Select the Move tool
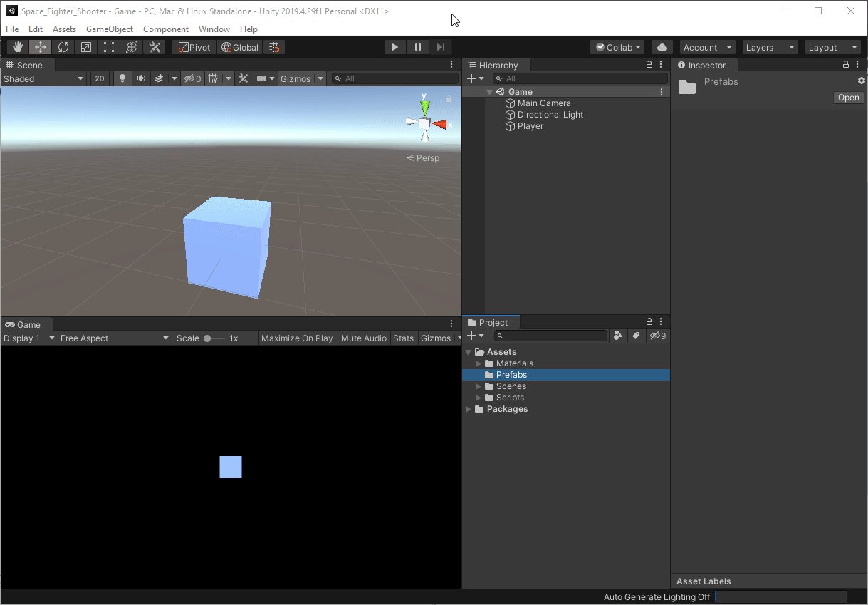The image size is (868, 605). coord(40,47)
